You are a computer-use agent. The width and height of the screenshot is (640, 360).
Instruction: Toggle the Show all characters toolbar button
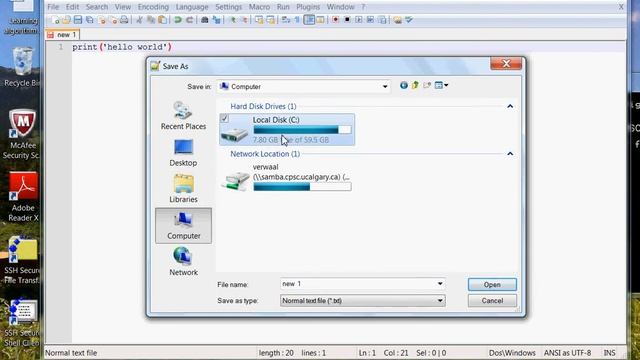coord(297,20)
